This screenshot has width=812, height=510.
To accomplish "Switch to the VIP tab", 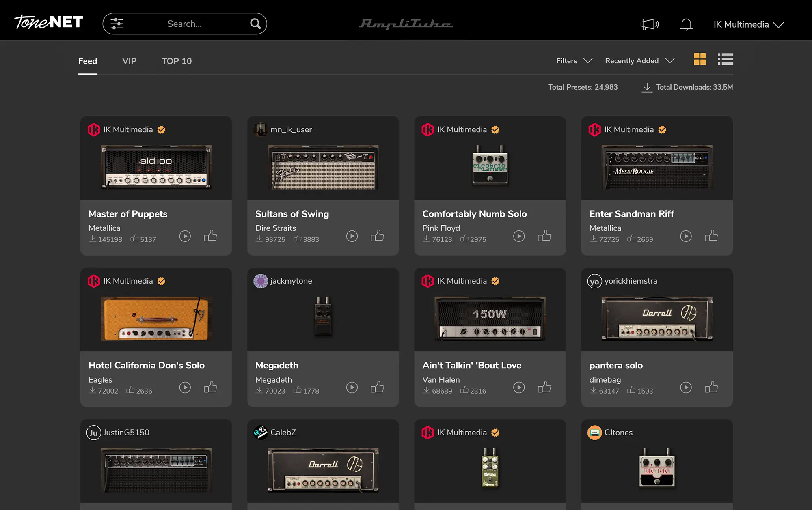I will [x=129, y=61].
